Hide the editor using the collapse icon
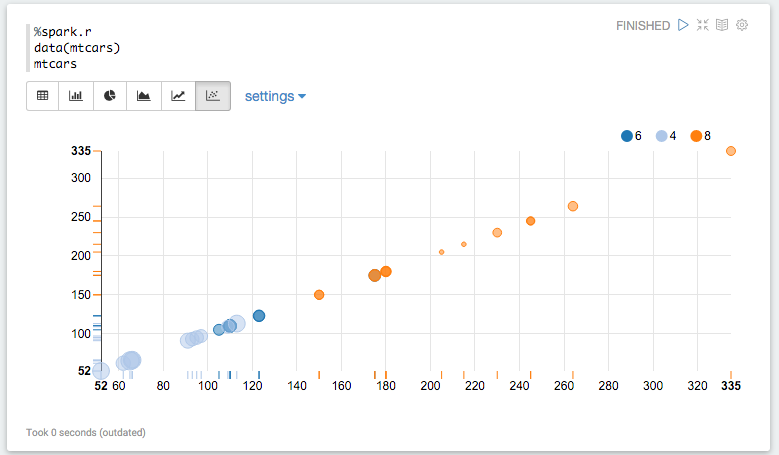Screen dimensions: 779x455 click(x=703, y=25)
